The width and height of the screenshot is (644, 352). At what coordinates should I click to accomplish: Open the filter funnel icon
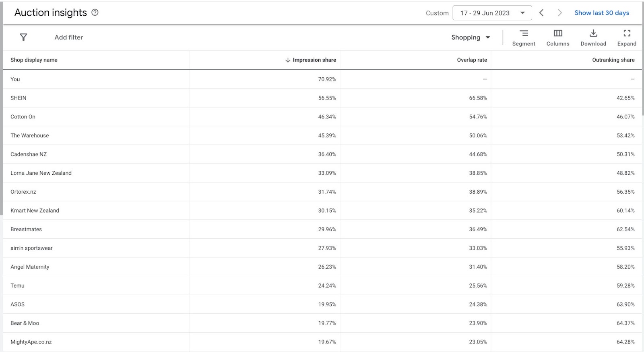tap(23, 37)
